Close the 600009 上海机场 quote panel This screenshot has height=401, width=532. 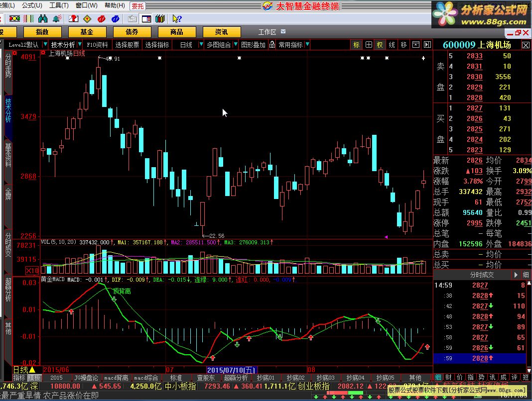(526, 45)
